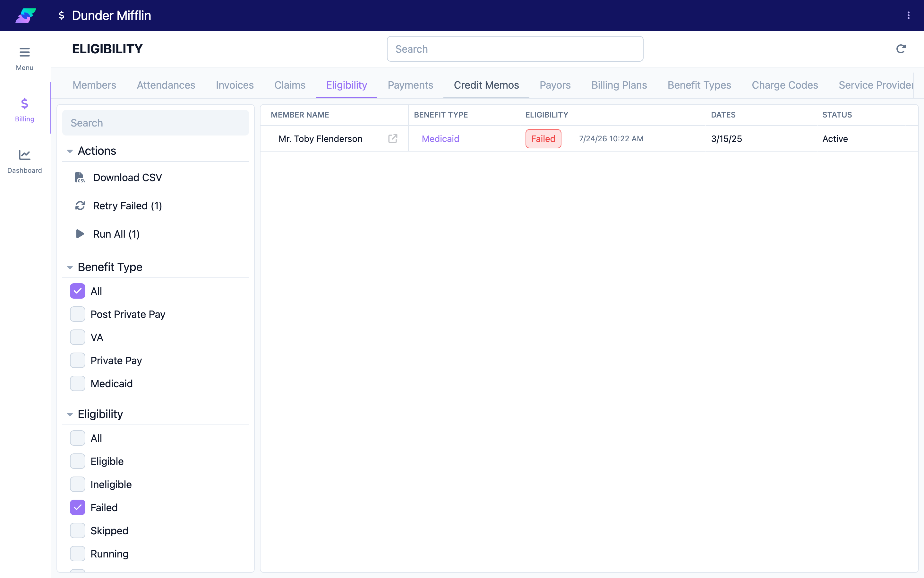Image resolution: width=924 pixels, height=578 pixels.
Task: Select the Claims tab
Action: pos(290,85)
